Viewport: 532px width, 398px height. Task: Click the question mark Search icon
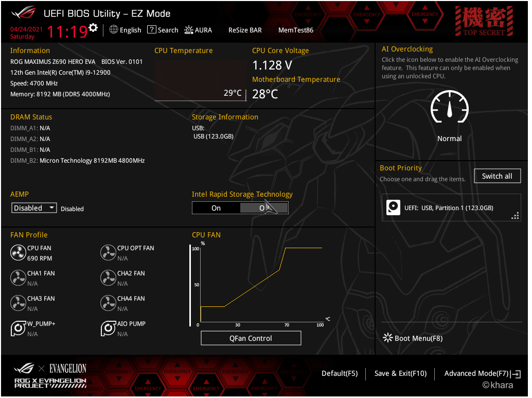tap(152, 29)
